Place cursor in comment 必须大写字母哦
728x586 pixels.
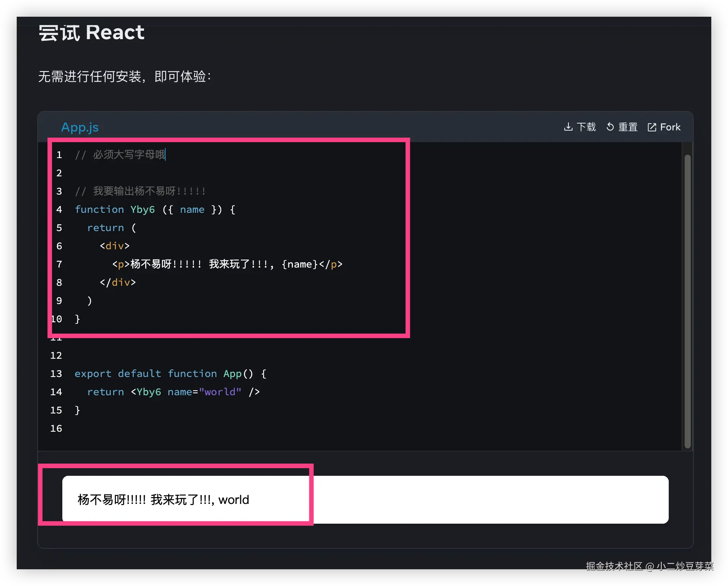pyautogui.click(x=120, y=155)
